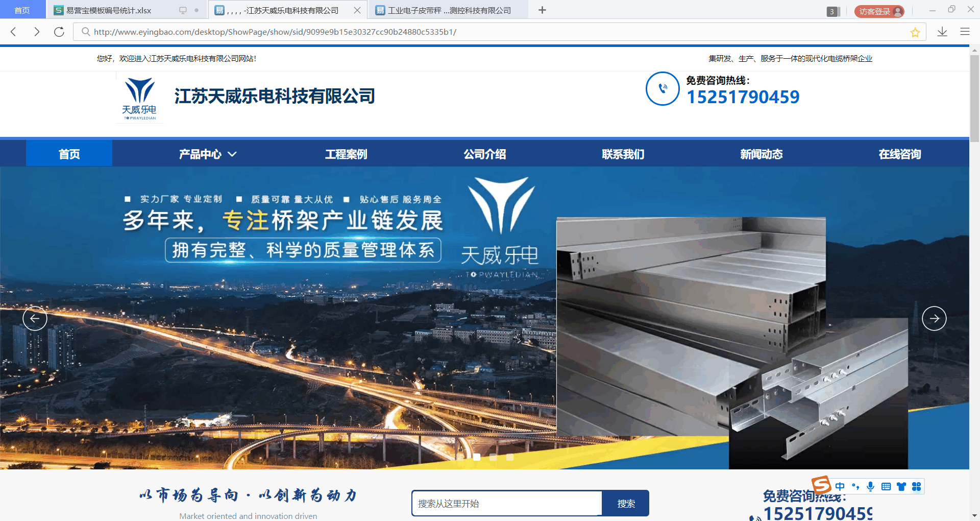Toggle Sogou Chinese/English mode 中 icon

pos(840,486)
